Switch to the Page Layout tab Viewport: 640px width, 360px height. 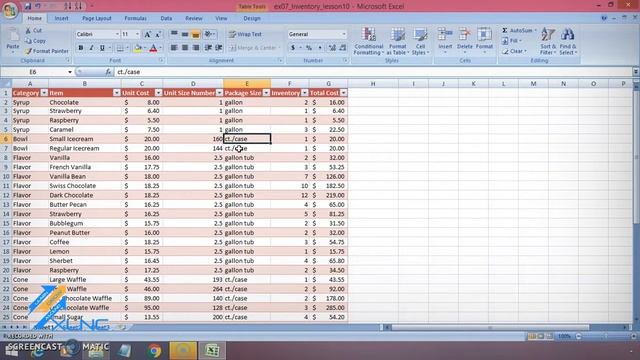pyautogui.click(x=96, y=18)
